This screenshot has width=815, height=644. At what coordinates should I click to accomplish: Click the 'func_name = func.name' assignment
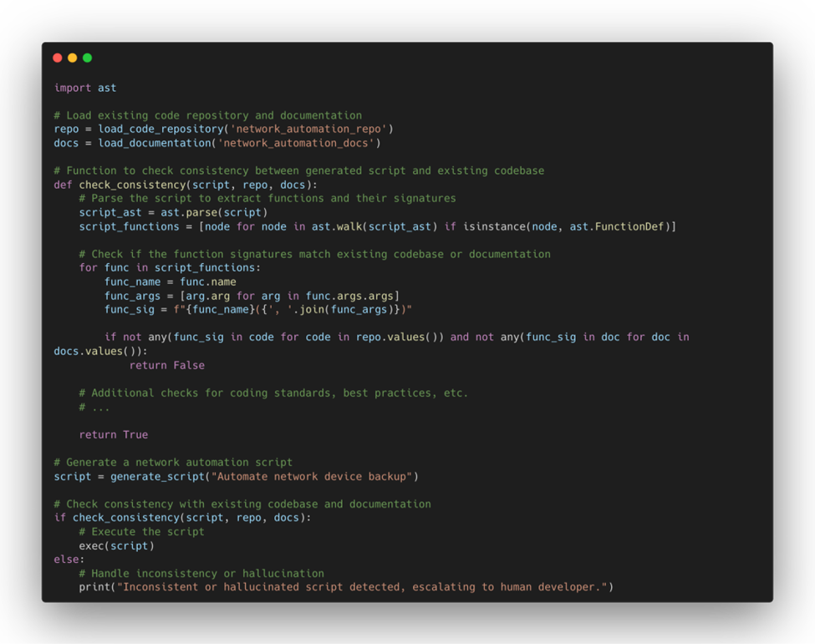point(170,281)
